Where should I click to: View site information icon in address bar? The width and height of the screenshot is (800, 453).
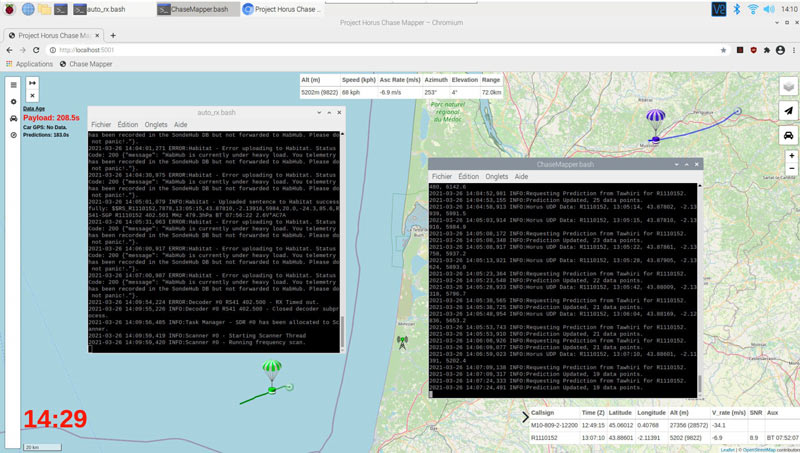coord(52,50)
